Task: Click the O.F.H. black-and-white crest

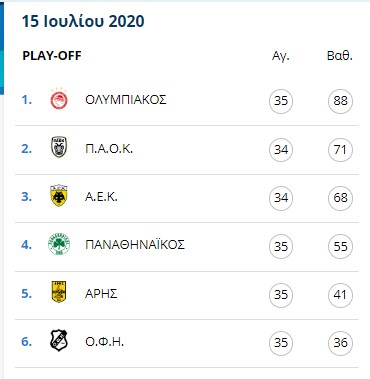Action: tap(59, 340)
